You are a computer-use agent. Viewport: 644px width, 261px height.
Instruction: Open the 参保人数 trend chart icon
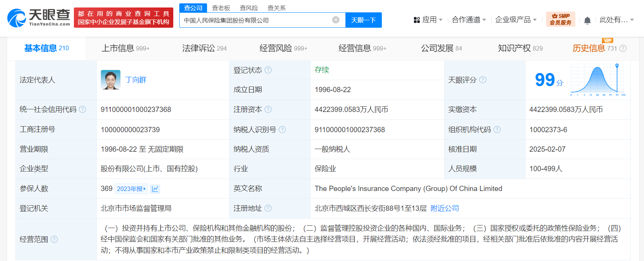coord(155,189)
